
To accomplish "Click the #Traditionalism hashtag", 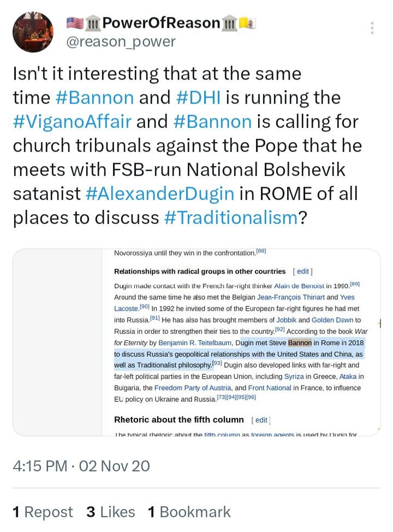I will 231,217.
